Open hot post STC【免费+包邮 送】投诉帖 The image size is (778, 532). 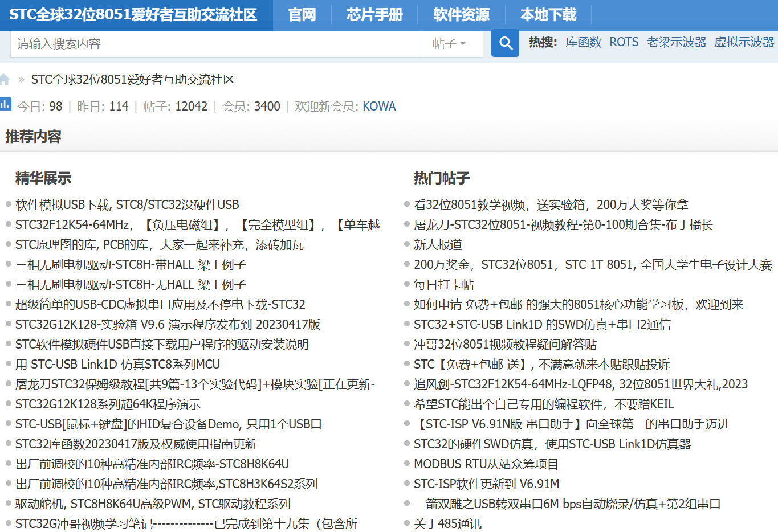point(541,364)
